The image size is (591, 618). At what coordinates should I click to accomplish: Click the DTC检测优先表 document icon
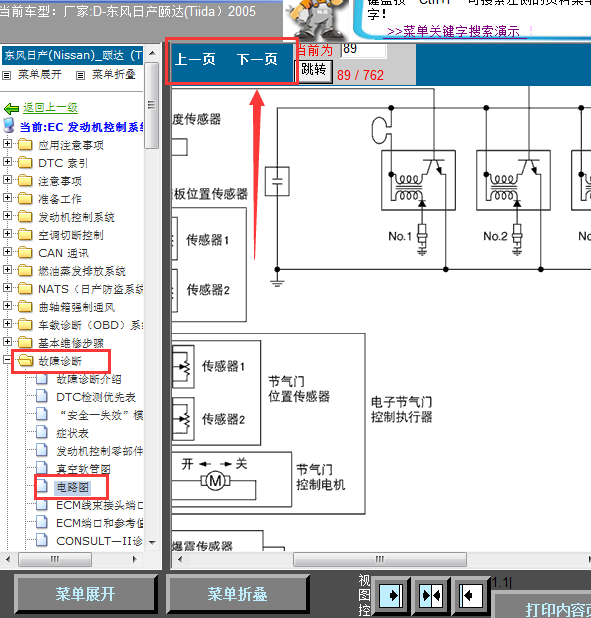click(x=42, y=396)
